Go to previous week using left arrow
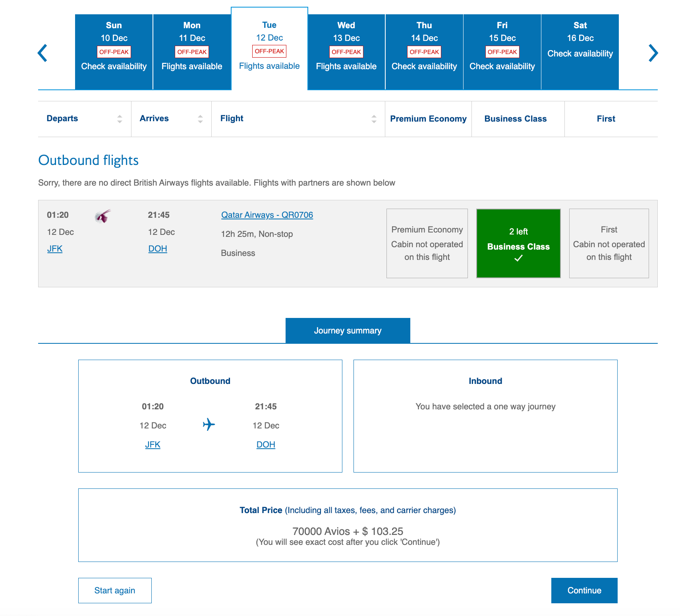 [x=42, y=53]
